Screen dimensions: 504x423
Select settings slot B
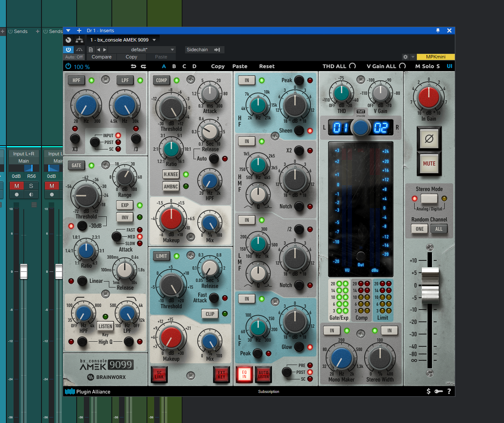(x=174, y=66)
